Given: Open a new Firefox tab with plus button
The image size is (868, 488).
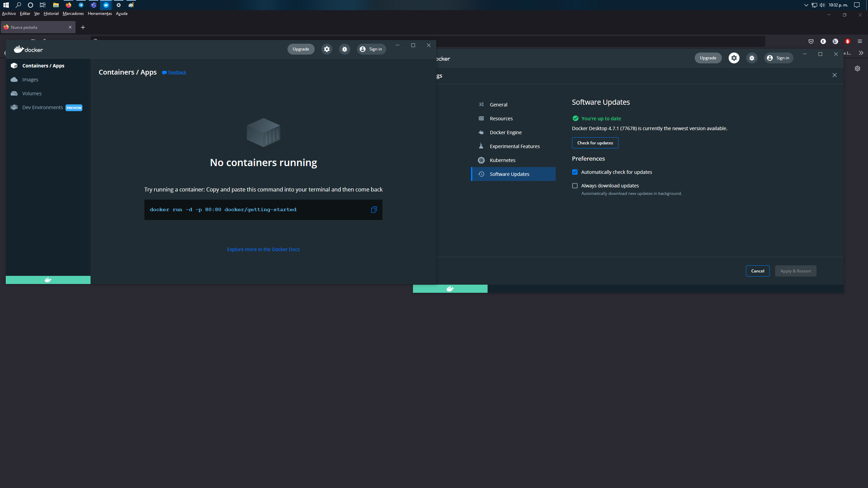Looking at the screenshot, I should pyautogui.click(x=83, y=27).
